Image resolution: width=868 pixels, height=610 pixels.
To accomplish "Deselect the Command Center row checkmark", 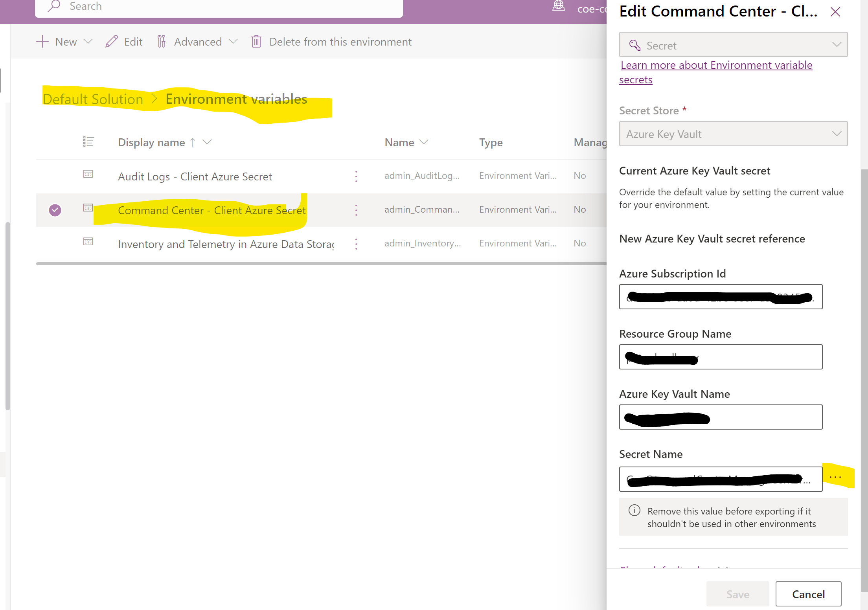I will (x=55, y=210).
